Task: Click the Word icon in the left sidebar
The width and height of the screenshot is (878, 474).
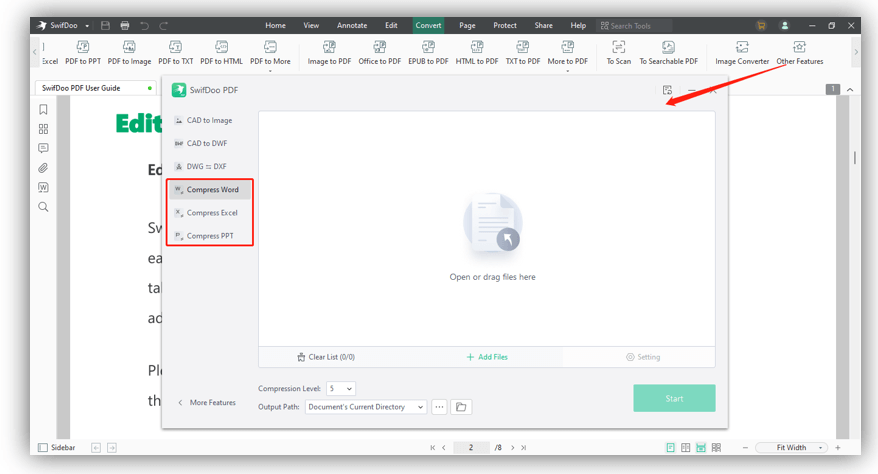Action: [43, 187]
